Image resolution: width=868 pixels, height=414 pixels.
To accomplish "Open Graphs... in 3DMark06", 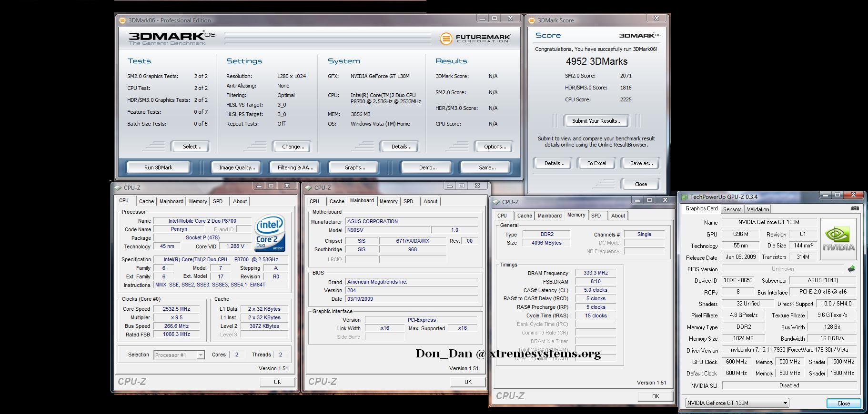I will (x=354, y=168).
